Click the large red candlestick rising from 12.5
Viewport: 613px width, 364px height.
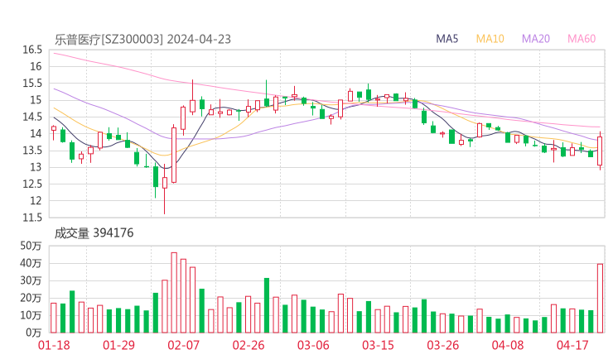point(174,155)
